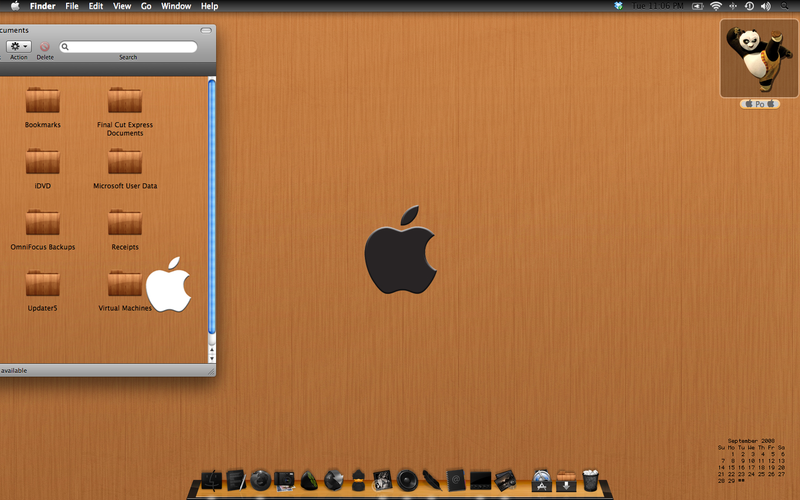800x500 pixels.
Task: Open Spotlight search magnifier
Action: click(785, 6)
